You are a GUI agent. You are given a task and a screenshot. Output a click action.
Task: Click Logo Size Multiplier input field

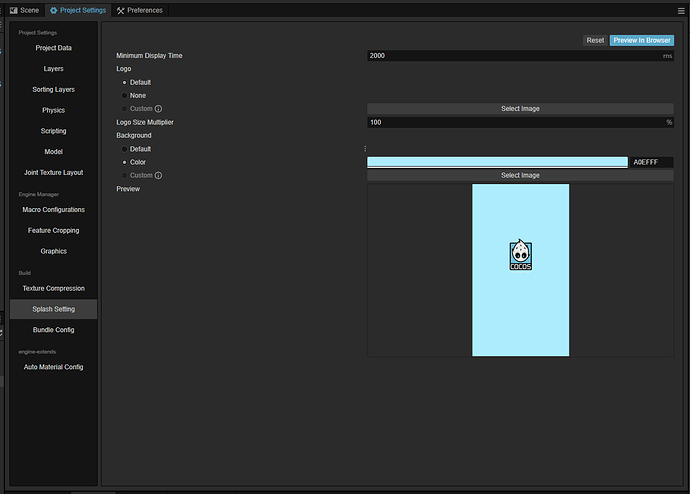coord(520,122)
